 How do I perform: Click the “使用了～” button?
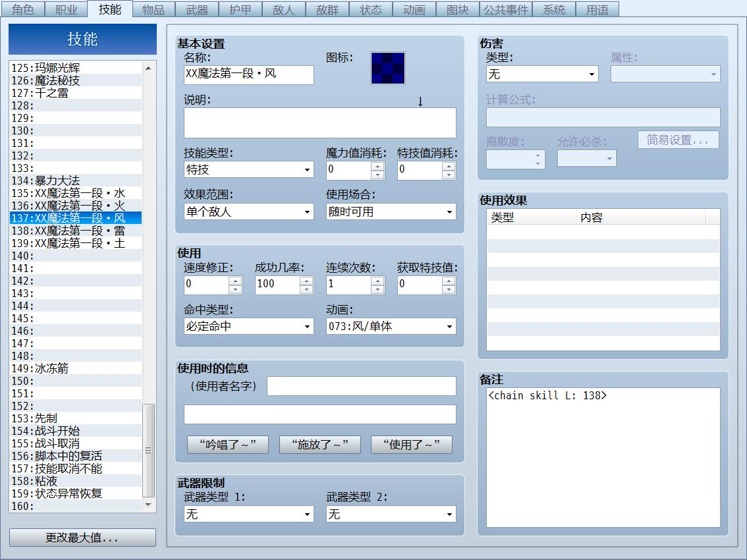(x=412, y=445)
